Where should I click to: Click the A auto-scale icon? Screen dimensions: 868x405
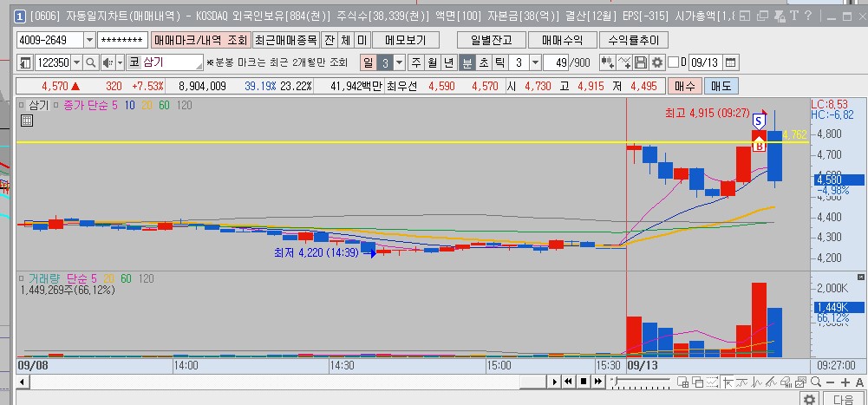(859, 382)
